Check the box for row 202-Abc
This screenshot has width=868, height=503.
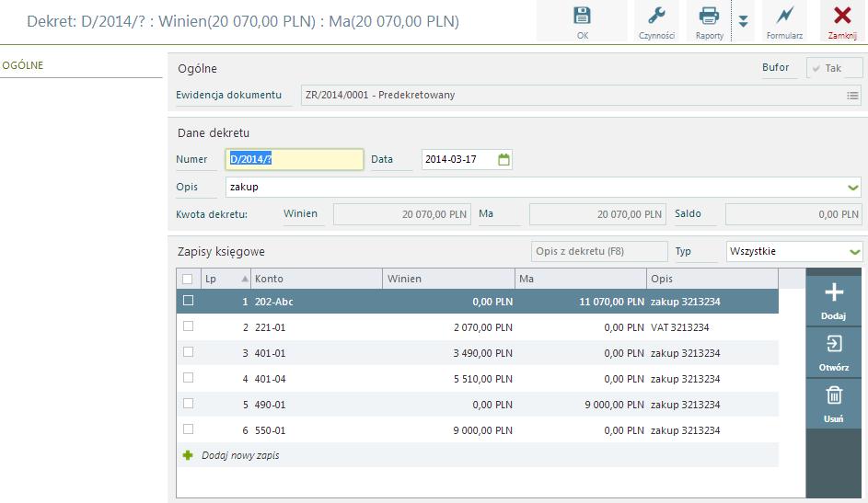click(188, 300)
